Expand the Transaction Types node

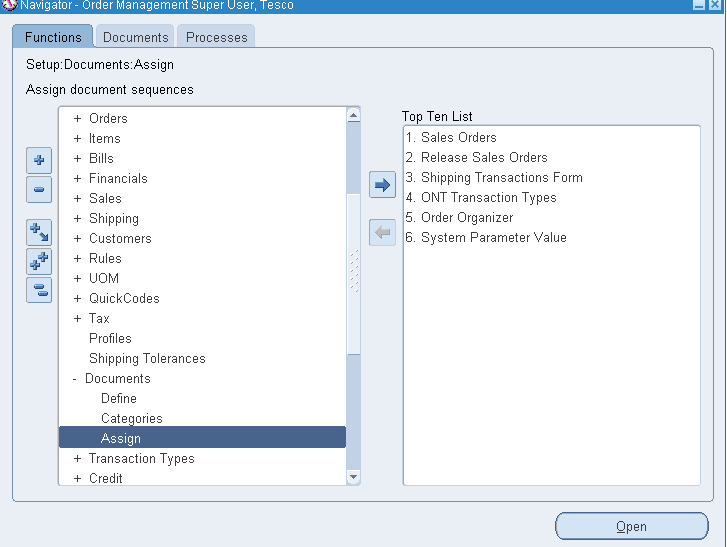click(x=77, y=459)
